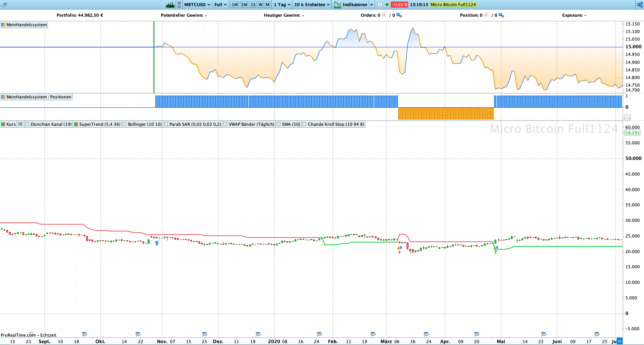Open the Orders settings gear icon
The image size is (644, 345).
click(x=399, y=15)
